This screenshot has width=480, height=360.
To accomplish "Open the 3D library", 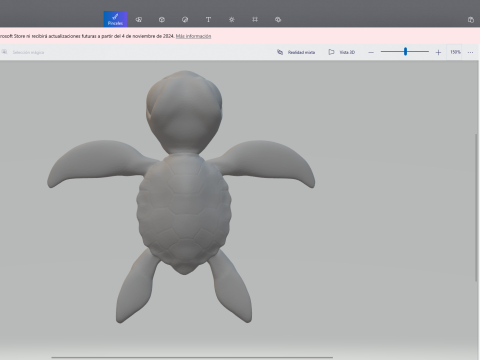I will click(x=278, y=20).
